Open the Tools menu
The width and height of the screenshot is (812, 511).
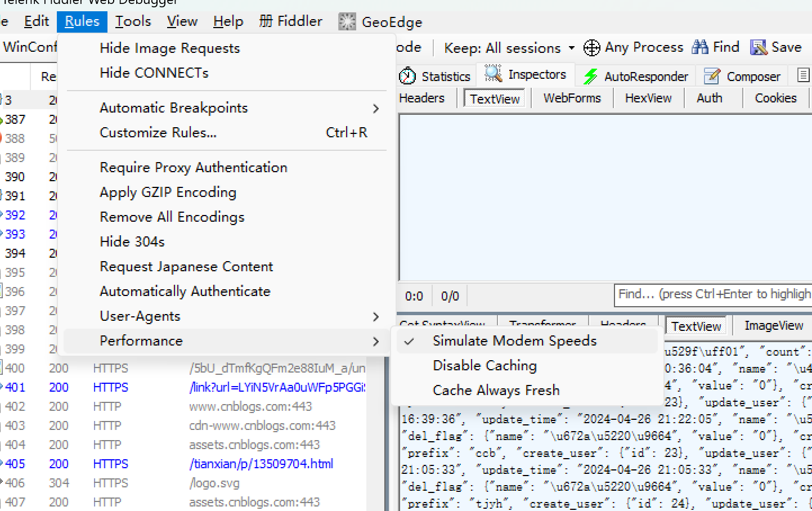pyautogui.click(x=133, y=21)
